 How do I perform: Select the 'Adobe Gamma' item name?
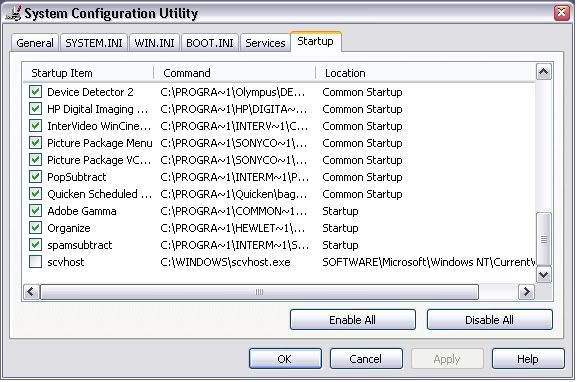(82, 211)
